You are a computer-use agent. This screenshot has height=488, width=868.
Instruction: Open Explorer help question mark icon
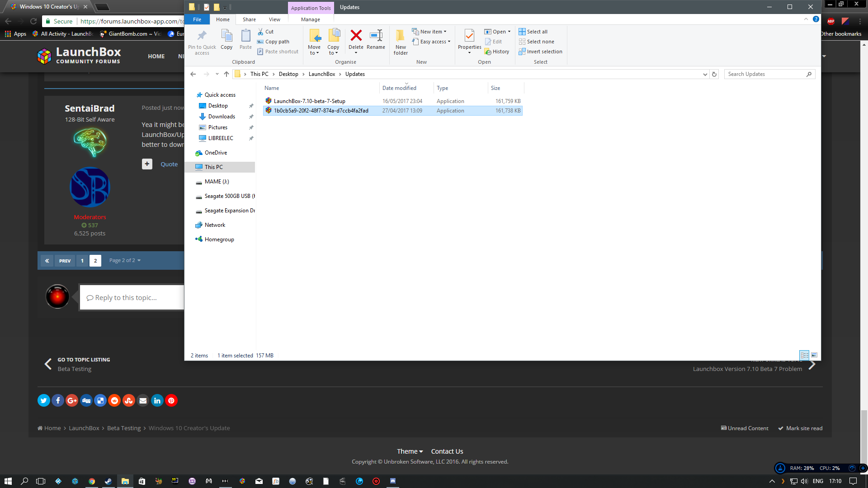816,19
